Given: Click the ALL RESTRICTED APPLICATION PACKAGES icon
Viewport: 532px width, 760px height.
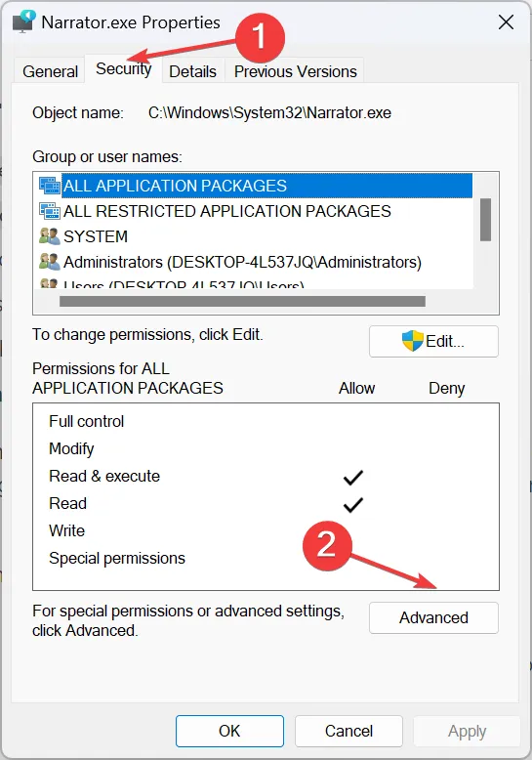Looking at the screenshot, I should pos(50,211).
